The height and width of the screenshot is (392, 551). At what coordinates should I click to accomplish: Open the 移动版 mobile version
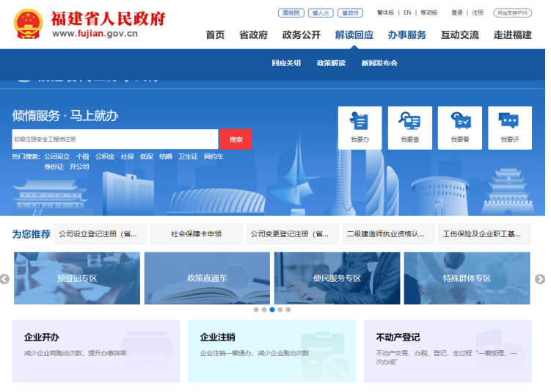429,12
